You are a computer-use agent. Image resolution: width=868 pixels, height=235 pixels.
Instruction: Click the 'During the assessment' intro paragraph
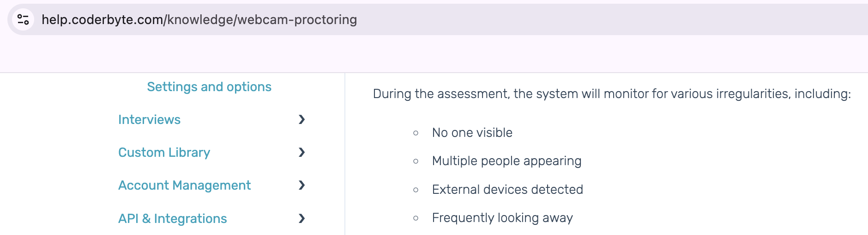pos(611,94)
